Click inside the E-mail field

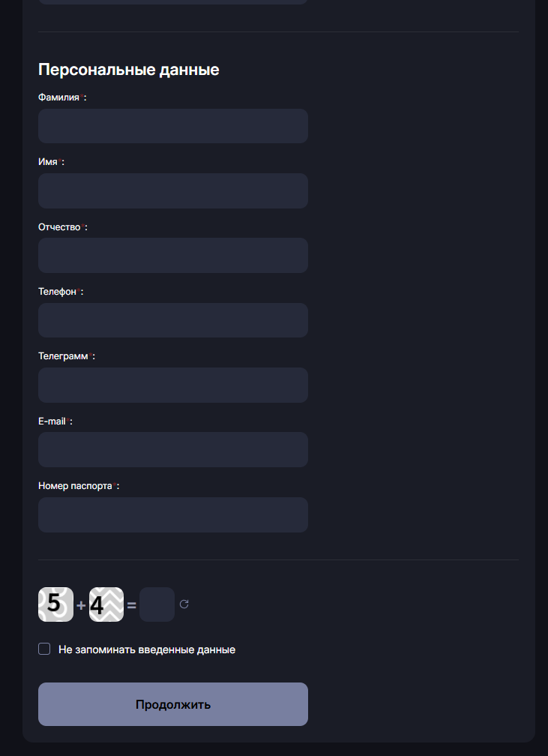pos(173,449)
